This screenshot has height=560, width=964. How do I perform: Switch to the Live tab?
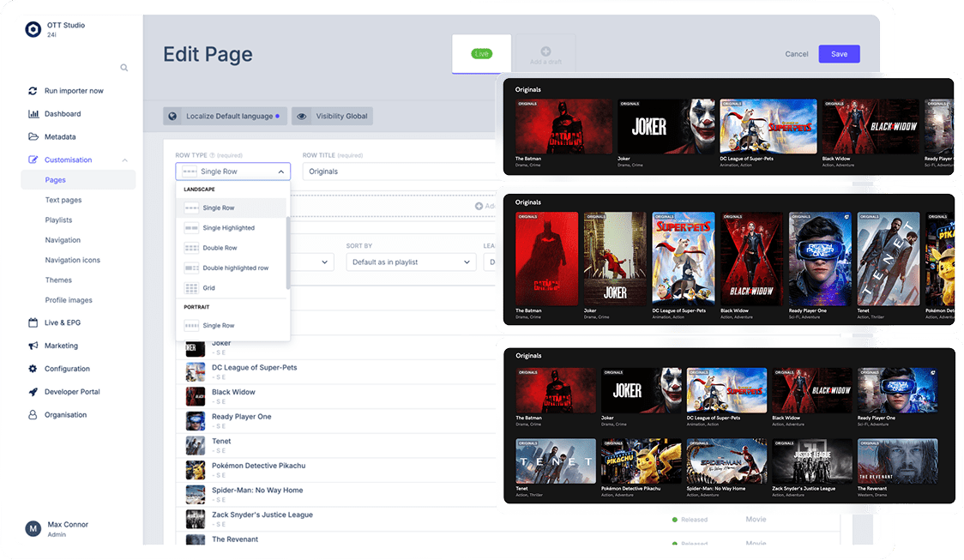[481, 54]
